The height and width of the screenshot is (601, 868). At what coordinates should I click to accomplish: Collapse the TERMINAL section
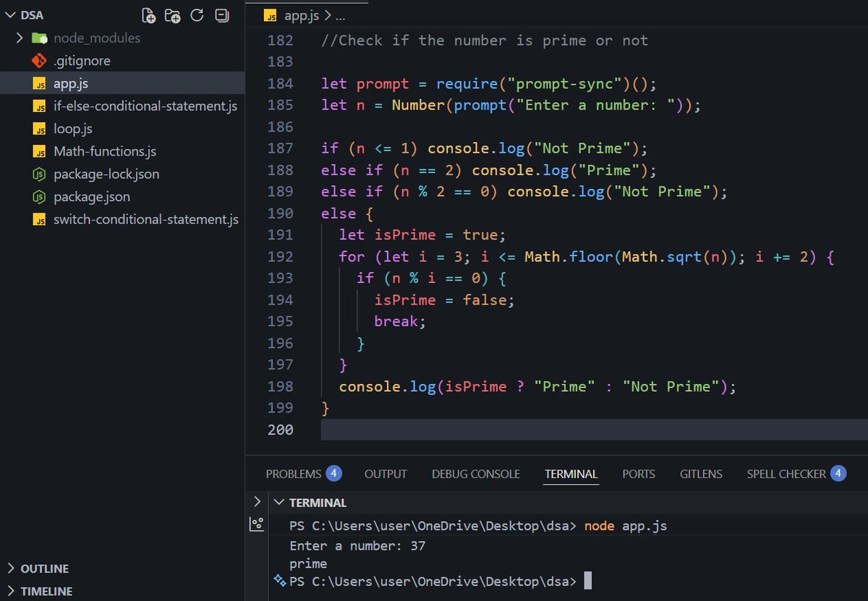click(x=279, y=502)
